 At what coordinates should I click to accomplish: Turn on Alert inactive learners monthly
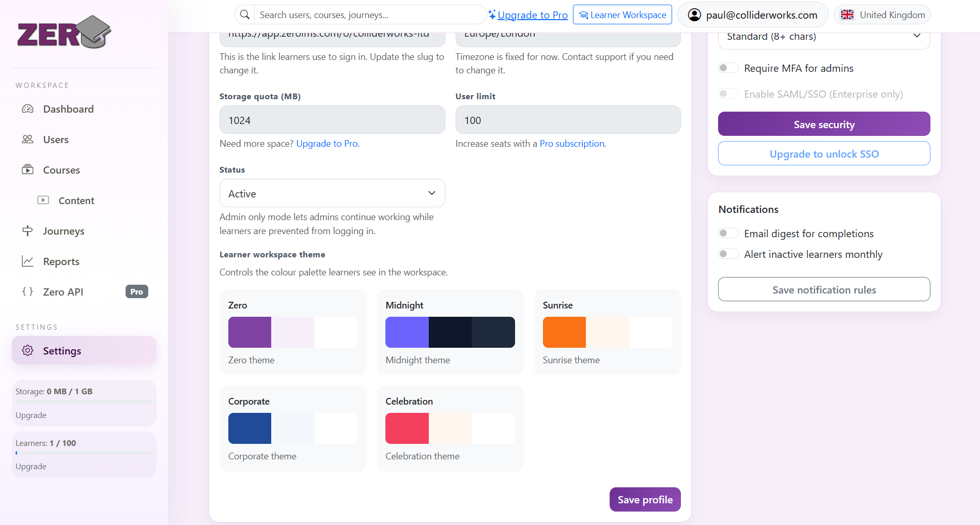pos(728,254)
